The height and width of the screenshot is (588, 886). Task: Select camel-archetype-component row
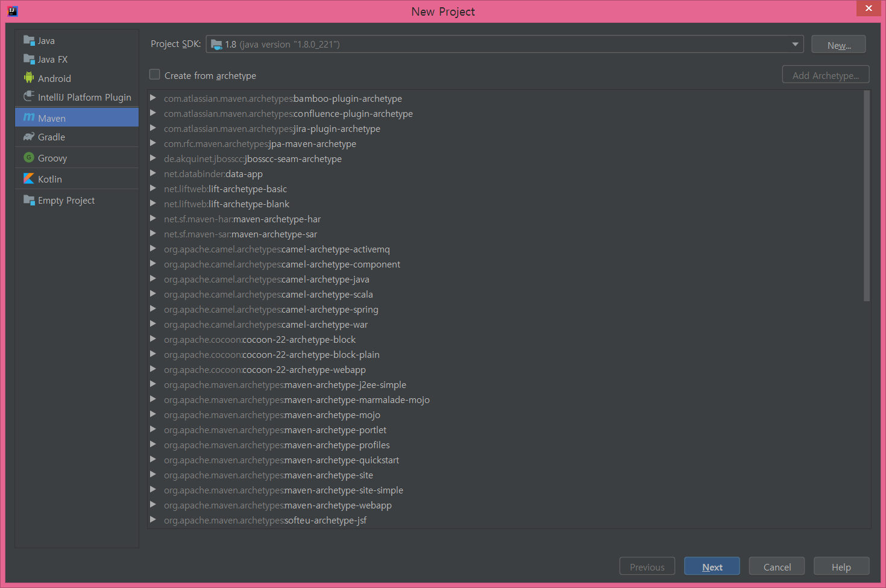click(505, 264)
